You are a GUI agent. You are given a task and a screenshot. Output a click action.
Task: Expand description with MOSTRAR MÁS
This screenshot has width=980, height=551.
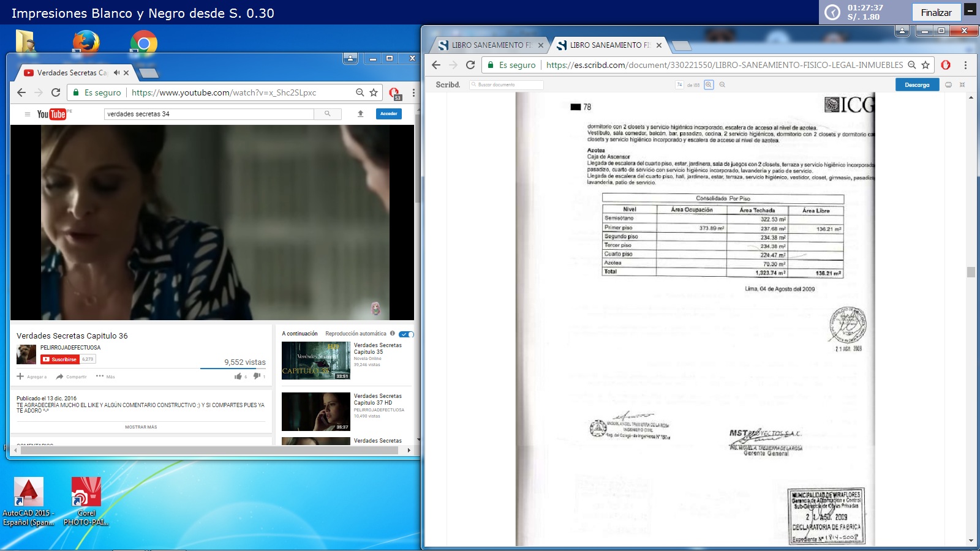click(x=141, y=427)
